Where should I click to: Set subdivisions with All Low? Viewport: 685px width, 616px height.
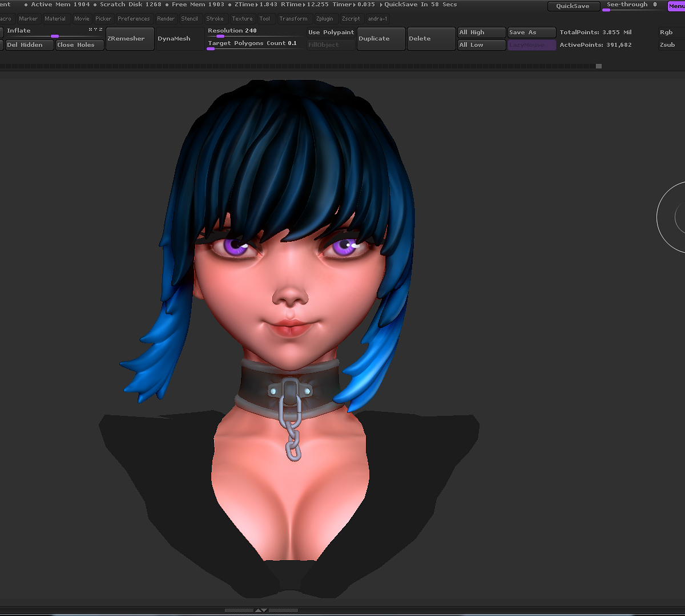point(482,45)
